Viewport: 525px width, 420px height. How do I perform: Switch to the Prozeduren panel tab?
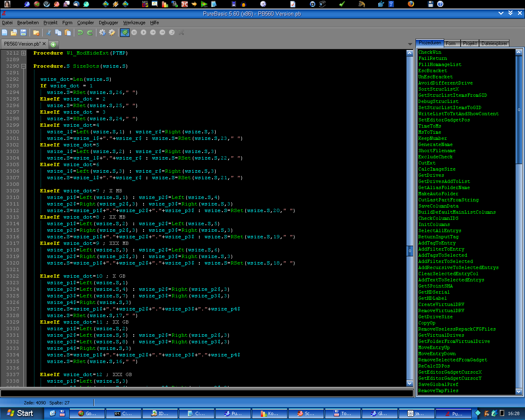[x=430, y=43]
